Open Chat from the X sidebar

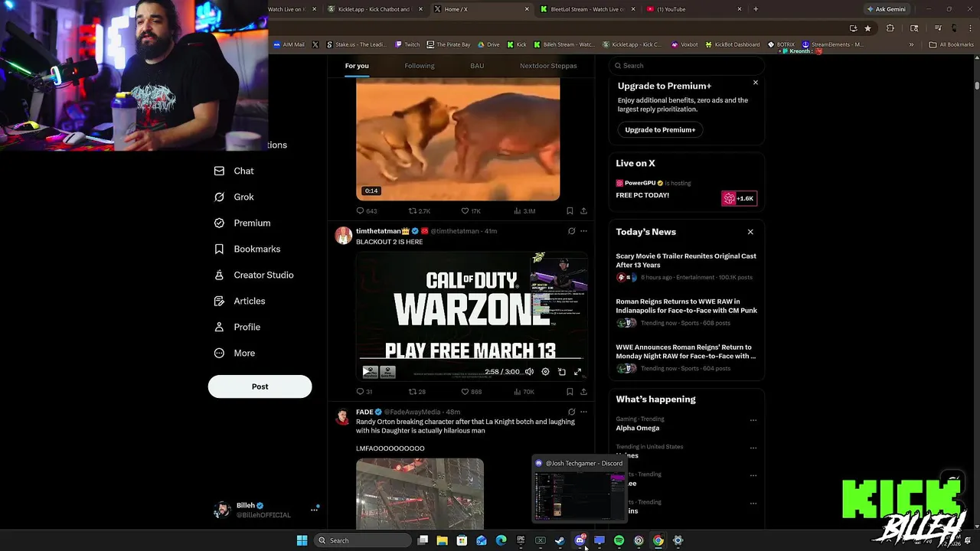click(234, 171)
